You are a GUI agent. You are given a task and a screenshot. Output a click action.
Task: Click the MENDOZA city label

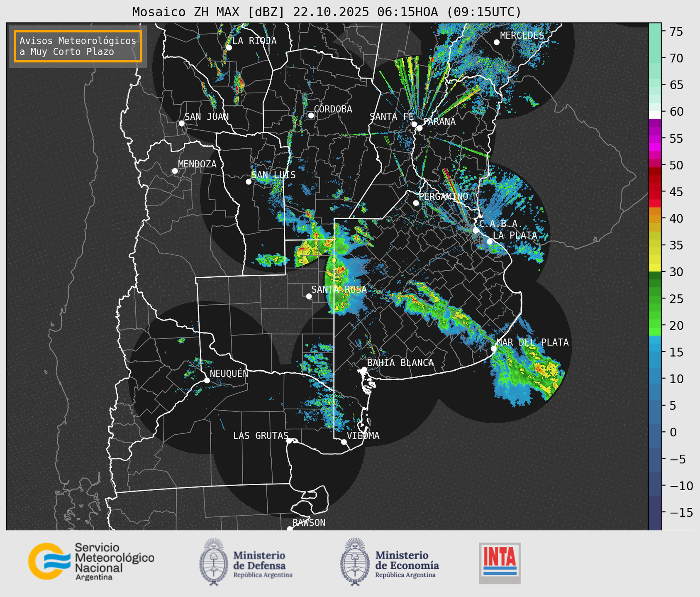point(197,164)
